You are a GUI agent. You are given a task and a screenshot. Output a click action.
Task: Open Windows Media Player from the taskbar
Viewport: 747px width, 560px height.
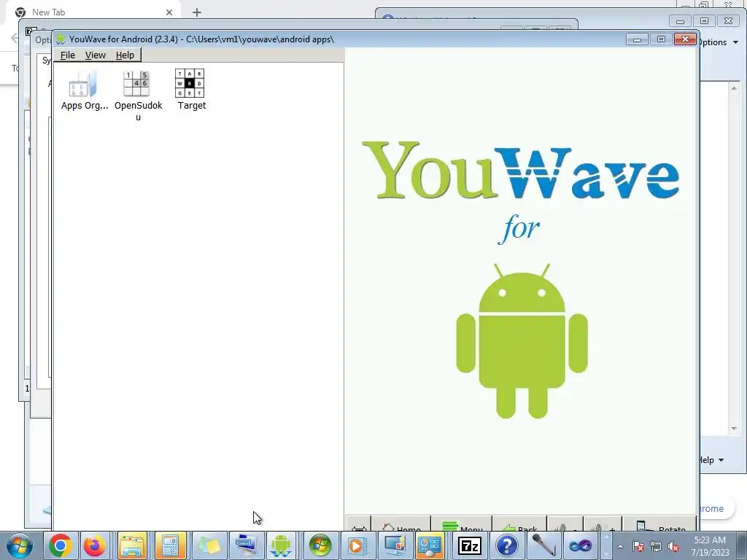pos(357,545)
